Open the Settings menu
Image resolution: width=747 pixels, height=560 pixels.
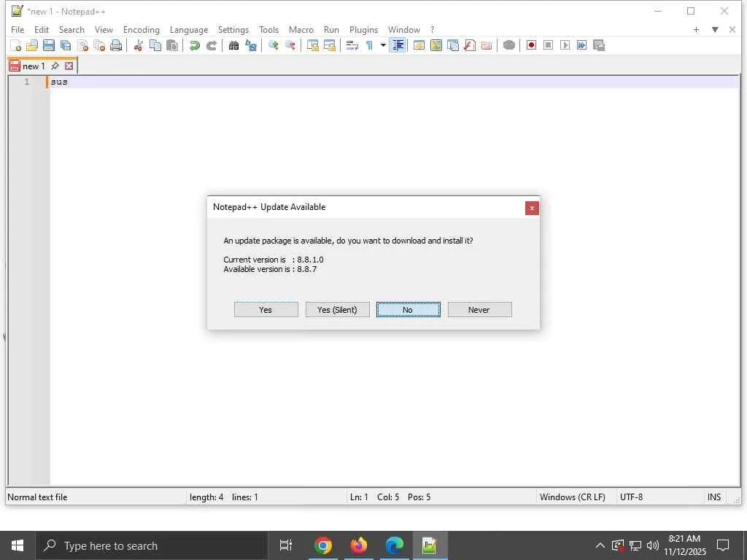pyautogui.click(x=233, y=29)
